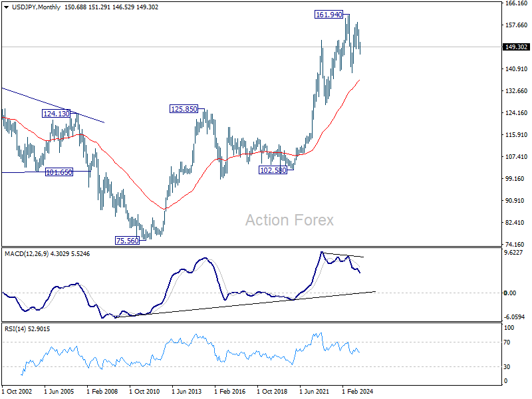
Task: Open the chart menu triangle beside USDJPY
Action: point(6,7)
